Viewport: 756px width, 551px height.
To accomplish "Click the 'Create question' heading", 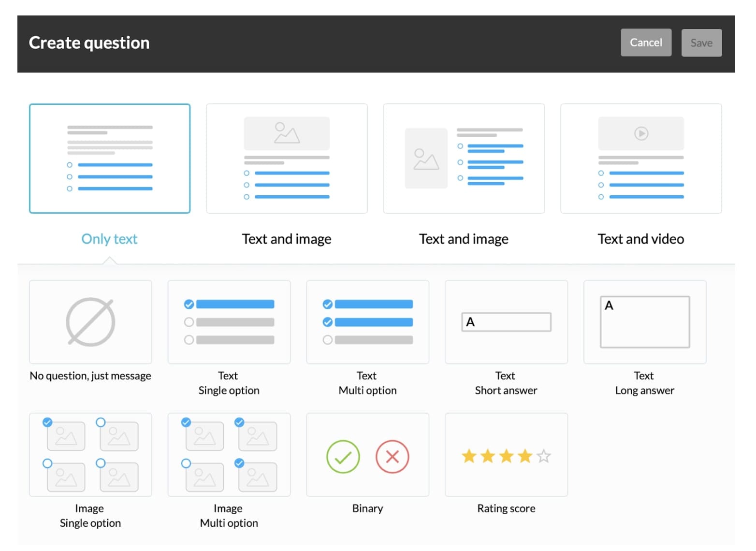I will coord(89,43).
